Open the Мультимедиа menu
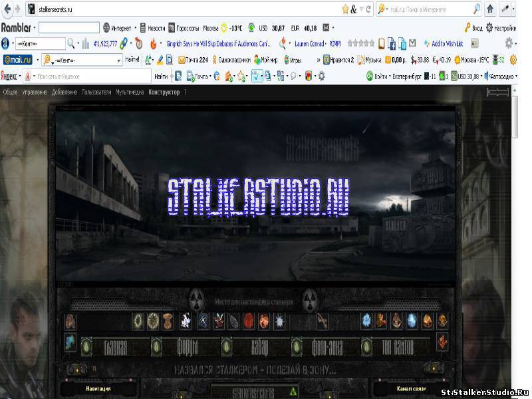Viewport: 532px width, 399px height. click(130, 92)
